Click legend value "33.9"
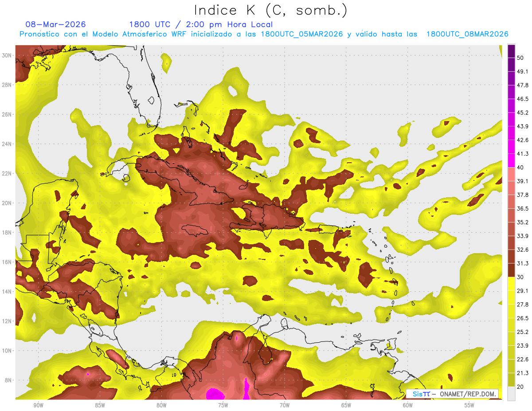The width and height of the screenshot is (532, 411). pos(523,236)
